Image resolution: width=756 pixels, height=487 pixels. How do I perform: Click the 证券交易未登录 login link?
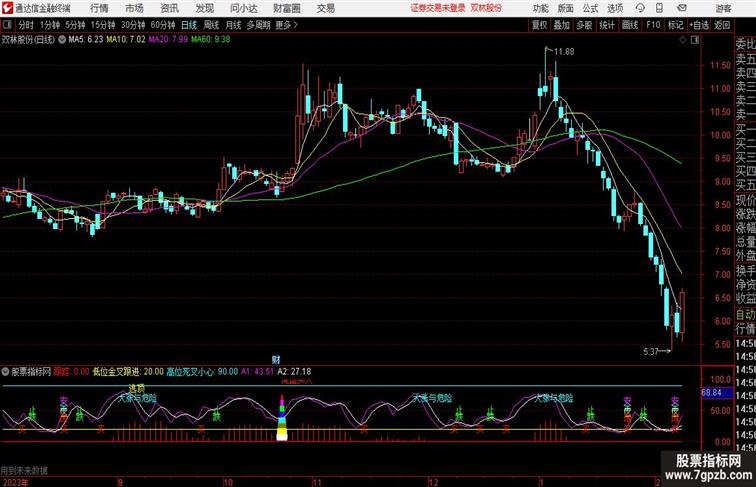[x=438, y=8]
